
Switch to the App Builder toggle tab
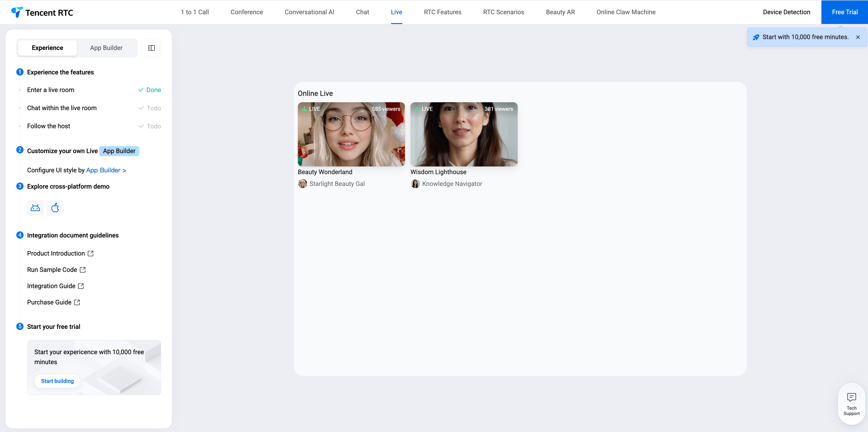coord(106,48)
